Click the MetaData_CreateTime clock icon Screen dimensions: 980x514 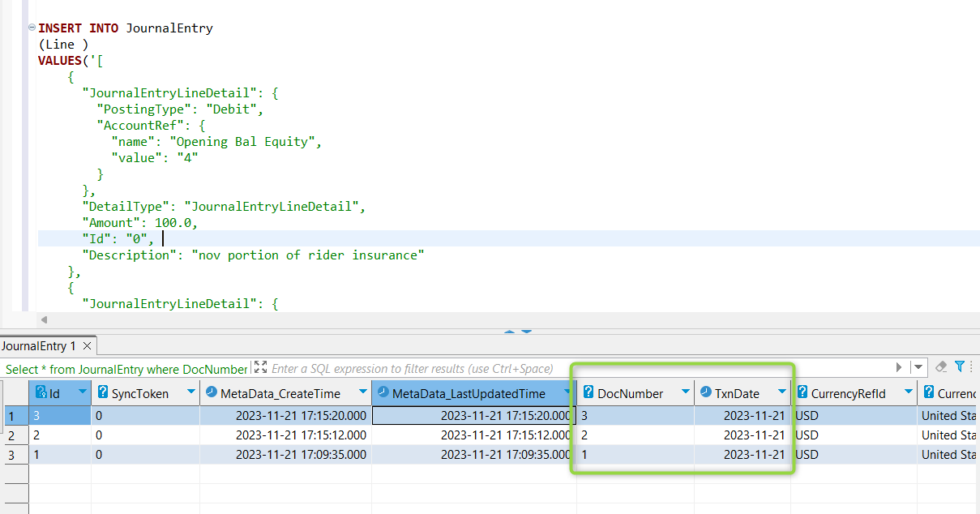[212, 392]
